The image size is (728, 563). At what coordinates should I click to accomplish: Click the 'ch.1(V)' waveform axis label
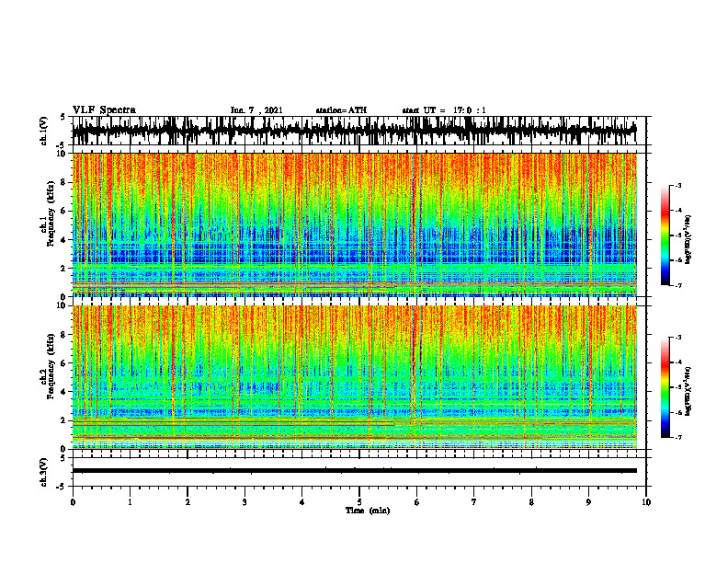44,131
